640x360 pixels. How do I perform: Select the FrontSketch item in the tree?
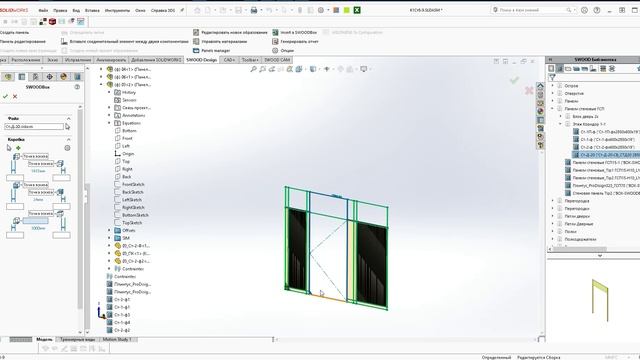click(x=133, y=184)
